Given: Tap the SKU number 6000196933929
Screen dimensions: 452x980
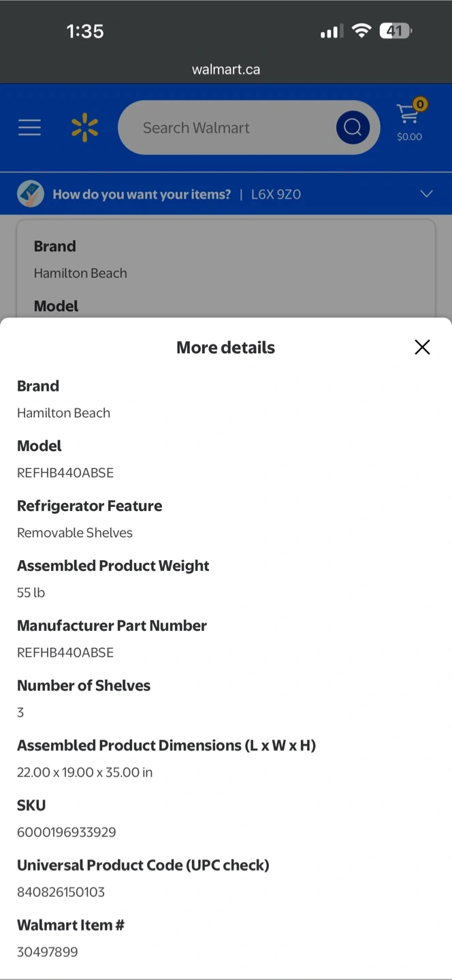Looking at the screenshot, I should pyautogui.click(x=67, y=832).
